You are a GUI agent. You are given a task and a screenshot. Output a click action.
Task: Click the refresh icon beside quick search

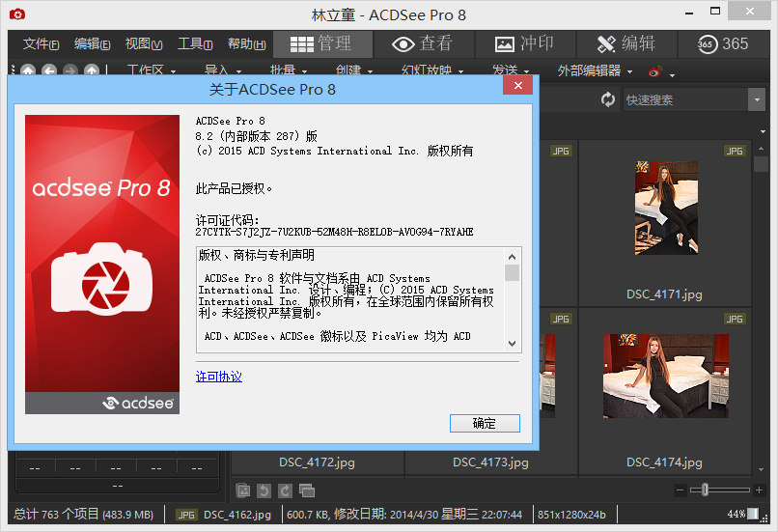(608, 99)
